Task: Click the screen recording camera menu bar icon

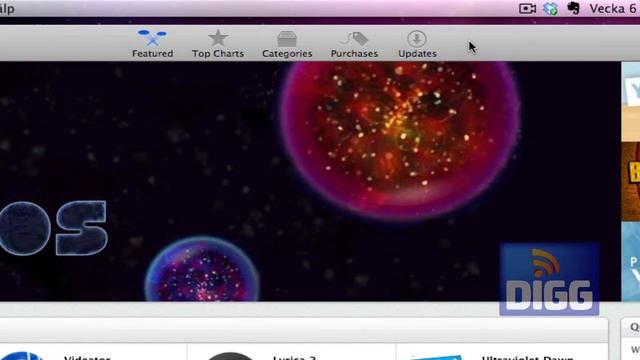Action: (527, 8)
